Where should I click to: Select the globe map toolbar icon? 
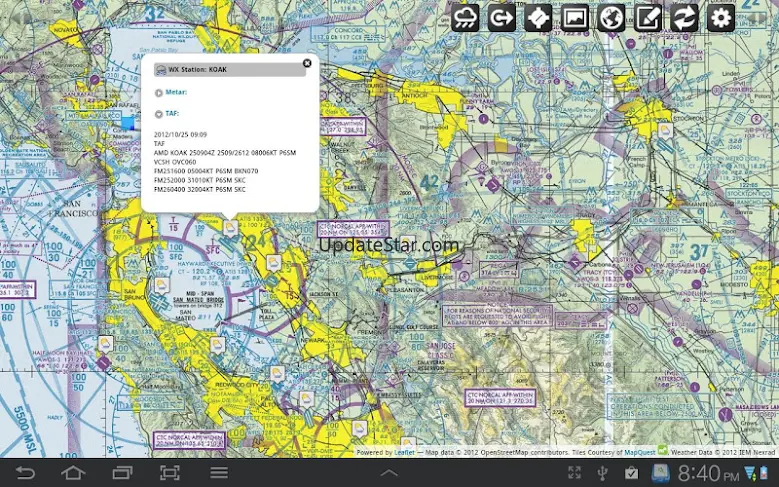click(611, 17)
